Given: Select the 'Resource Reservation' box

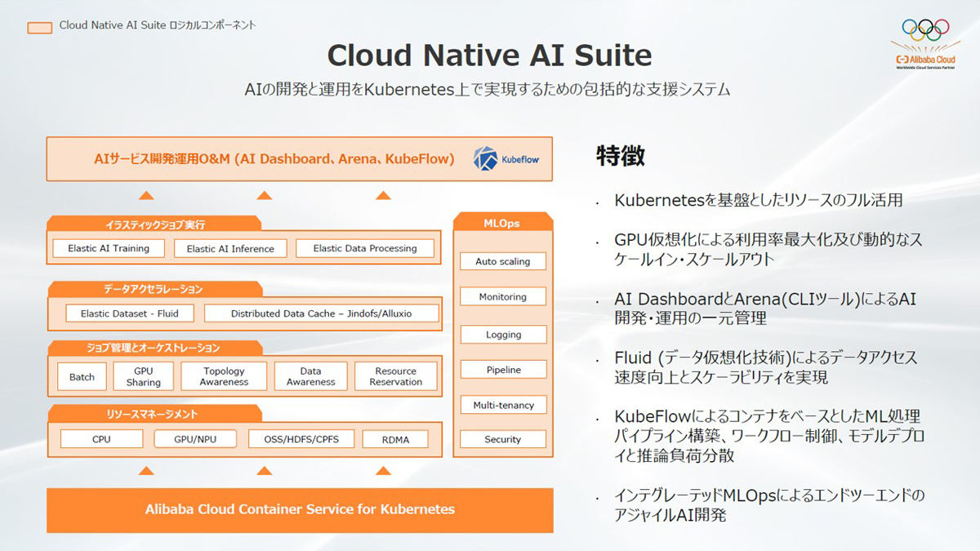Looking at the screenshot, I should click(396, 376).
